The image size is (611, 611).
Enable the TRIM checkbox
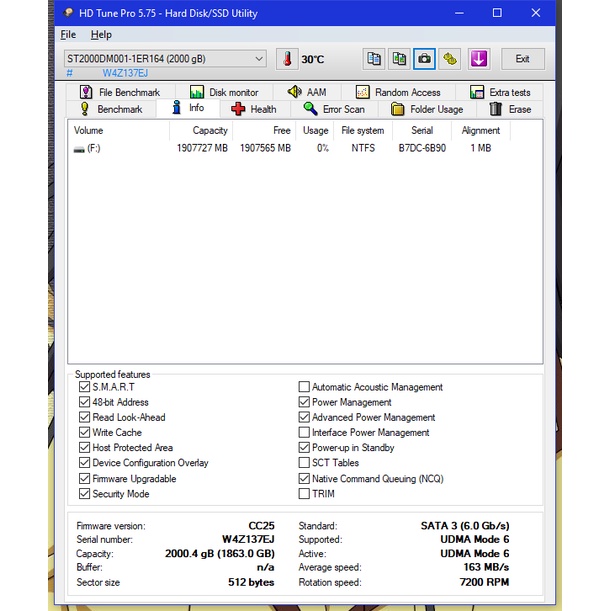tap(304, 494)
